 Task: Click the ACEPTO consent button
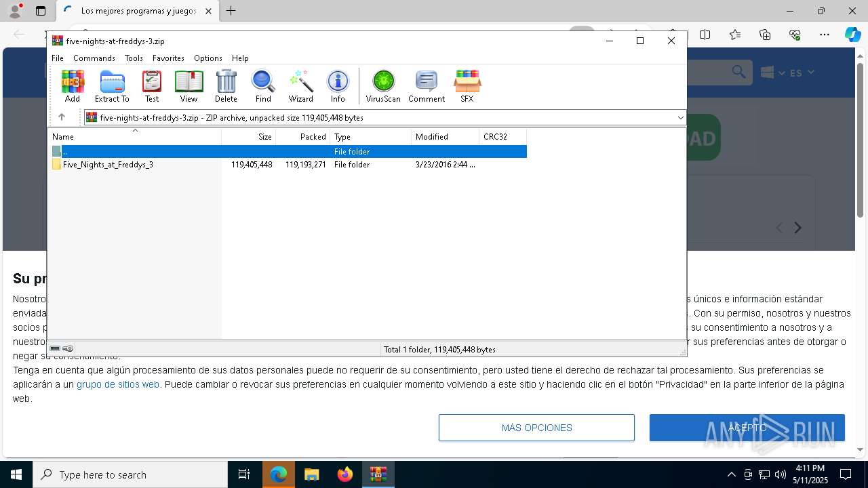click(747, 428)
